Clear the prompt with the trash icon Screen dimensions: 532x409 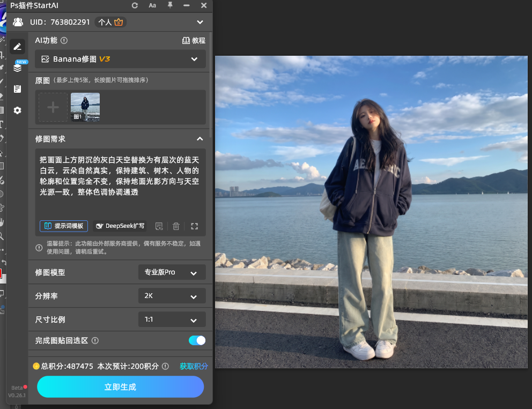click(x=176, y=226)
